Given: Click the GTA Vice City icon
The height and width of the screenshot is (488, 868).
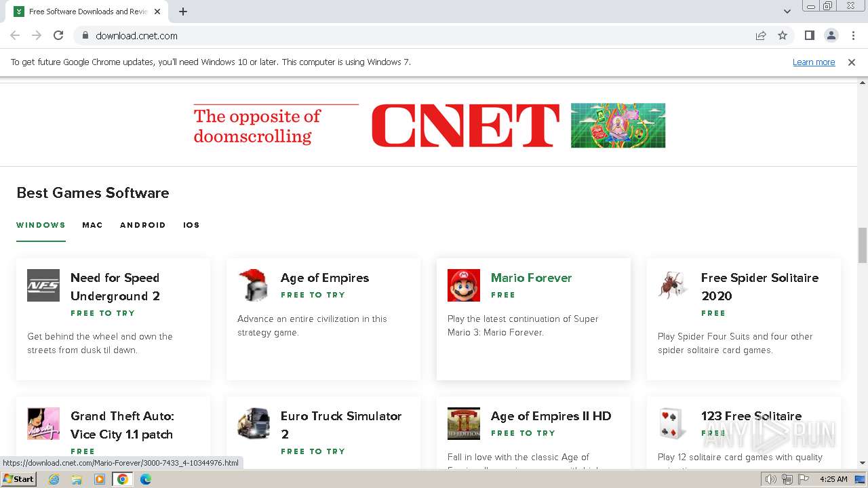Looking at the screenshot, I should coord(43,424).
